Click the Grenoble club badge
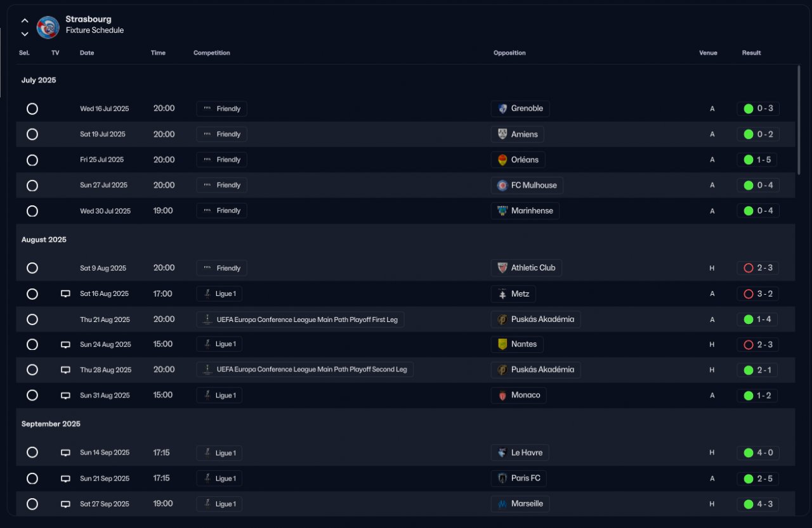This screenshot has height=528, width=812. point(502,108)
